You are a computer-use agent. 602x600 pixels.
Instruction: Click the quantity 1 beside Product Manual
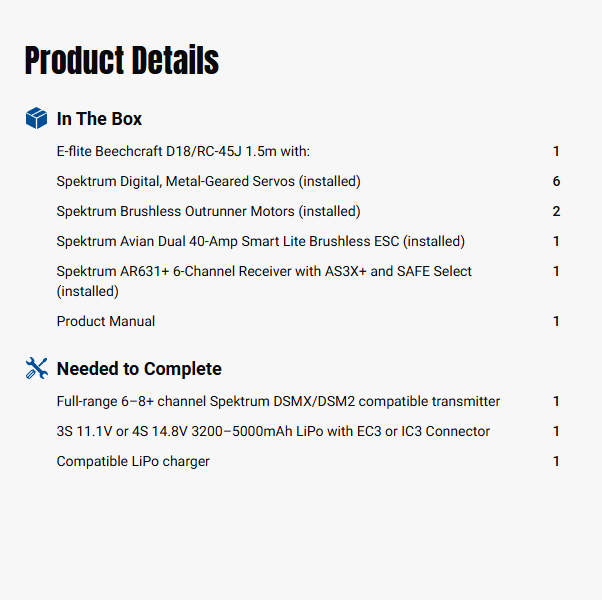pyautogui.click(x=556, y=321)
